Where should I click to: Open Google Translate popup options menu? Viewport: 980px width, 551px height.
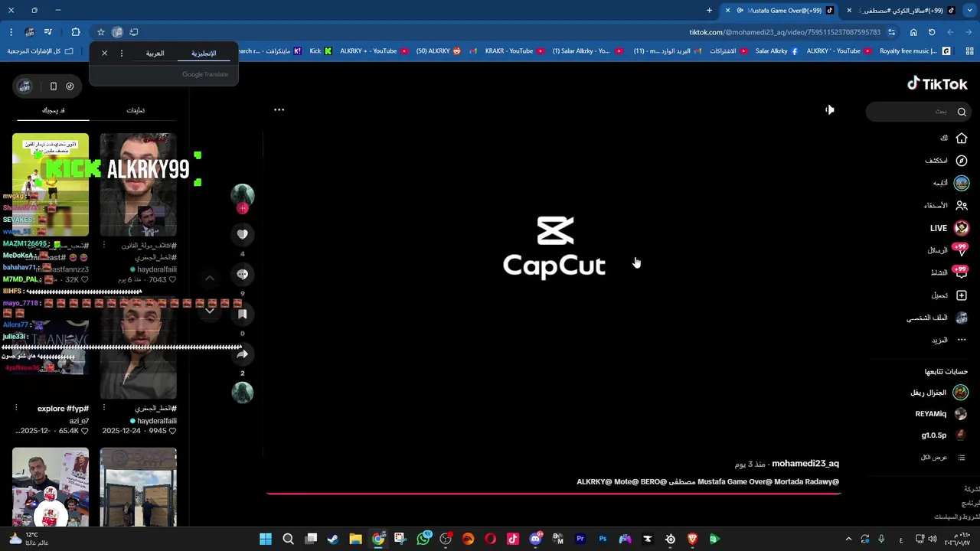(121, 54)
